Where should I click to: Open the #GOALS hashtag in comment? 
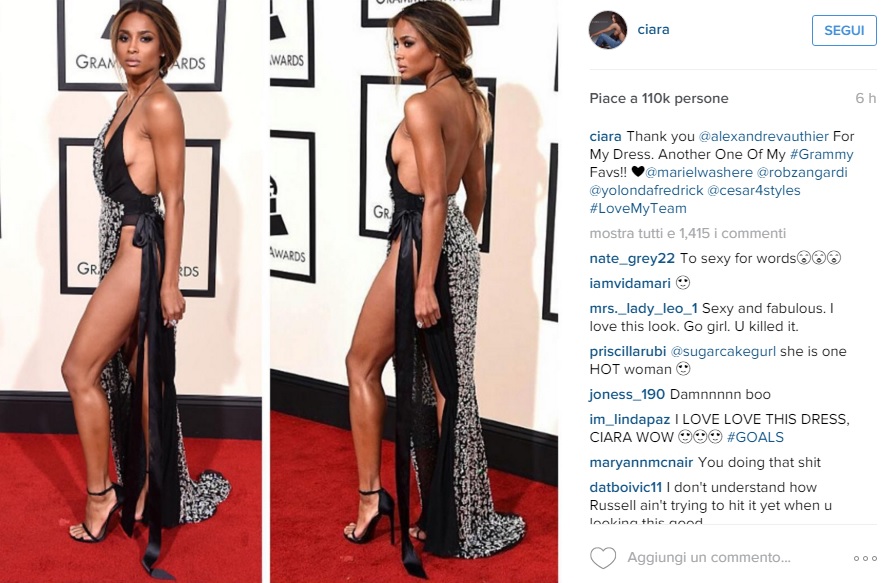click(755, 437)
